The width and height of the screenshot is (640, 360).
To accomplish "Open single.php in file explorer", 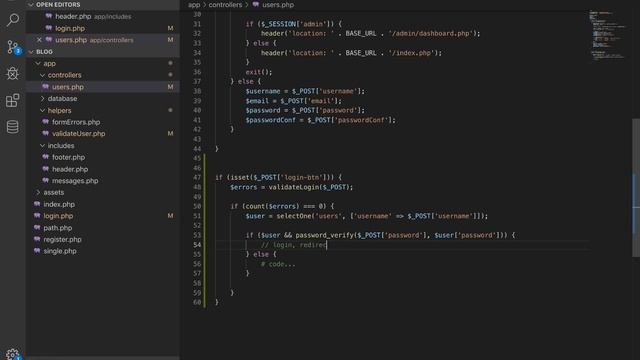I will (x=103, y=251).
